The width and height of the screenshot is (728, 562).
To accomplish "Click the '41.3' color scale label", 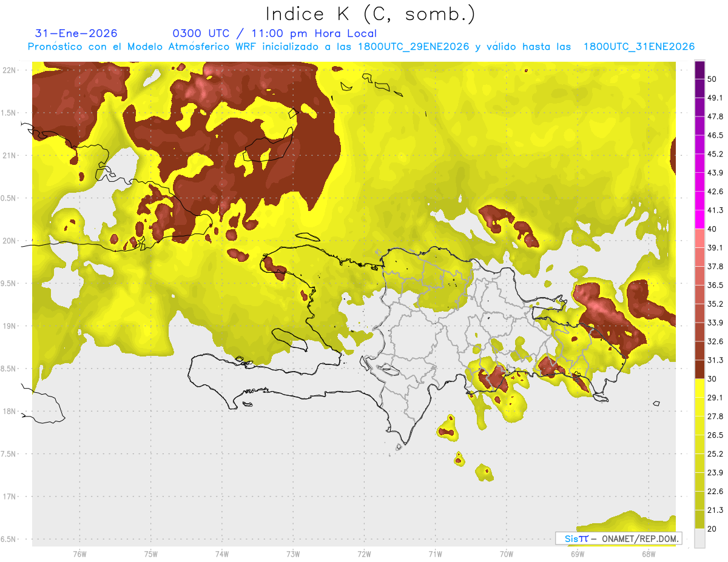I will [x=715, y=210].
